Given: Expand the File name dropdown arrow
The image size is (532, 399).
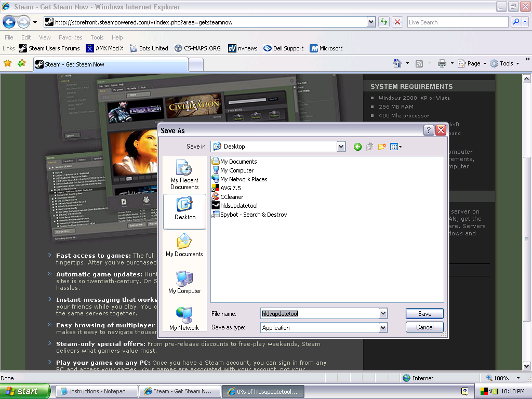Looking at the screenshot, I should [x=383, y=313].
